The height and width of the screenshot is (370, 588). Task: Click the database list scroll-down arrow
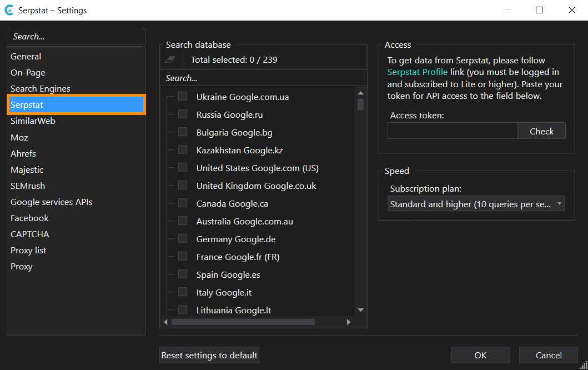click(361, 310)
